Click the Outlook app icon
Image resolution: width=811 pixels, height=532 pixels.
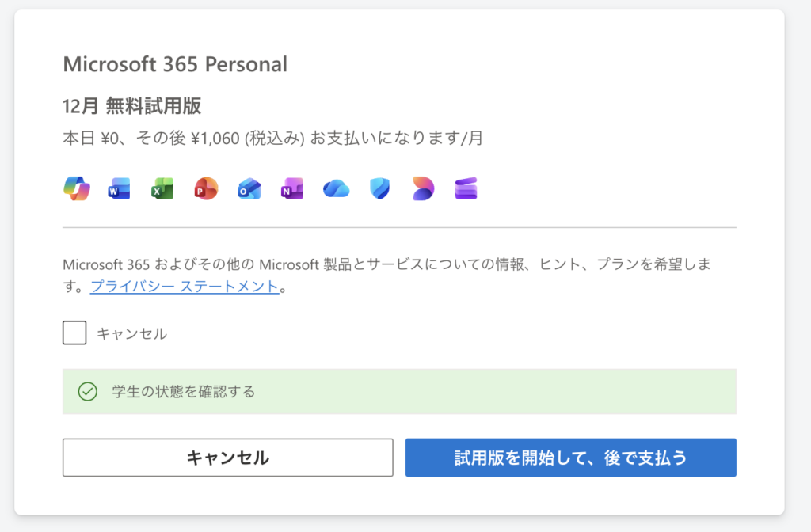pos(249,188)
